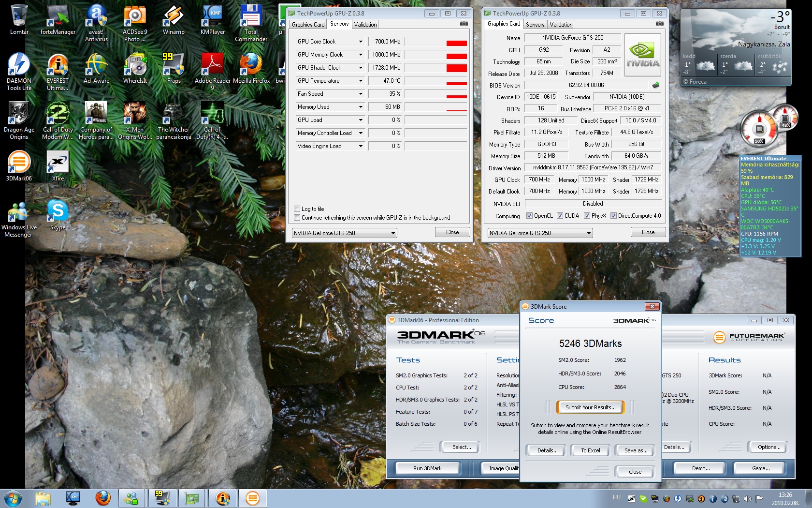
Task: Switch to Graphics Card tab in Sensors window
Action: pos(308,25)
